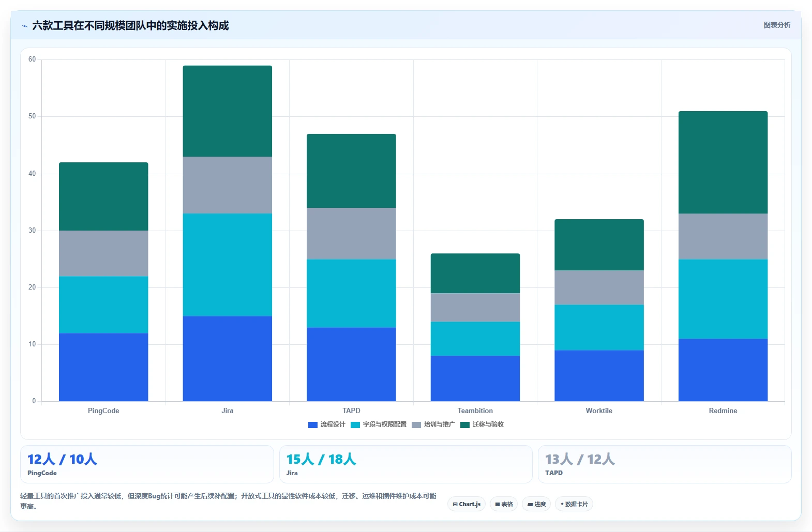Click Redmine's dark green 迁移与验收 segment
The height and width of the screenshot is (532, 812).
pyautogui.click(x=723, y=162)
